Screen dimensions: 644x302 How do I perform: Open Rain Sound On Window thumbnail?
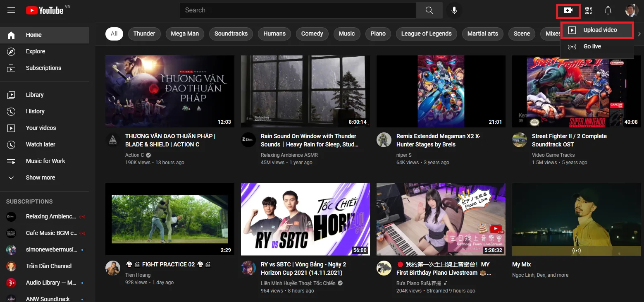coord(305,91)
